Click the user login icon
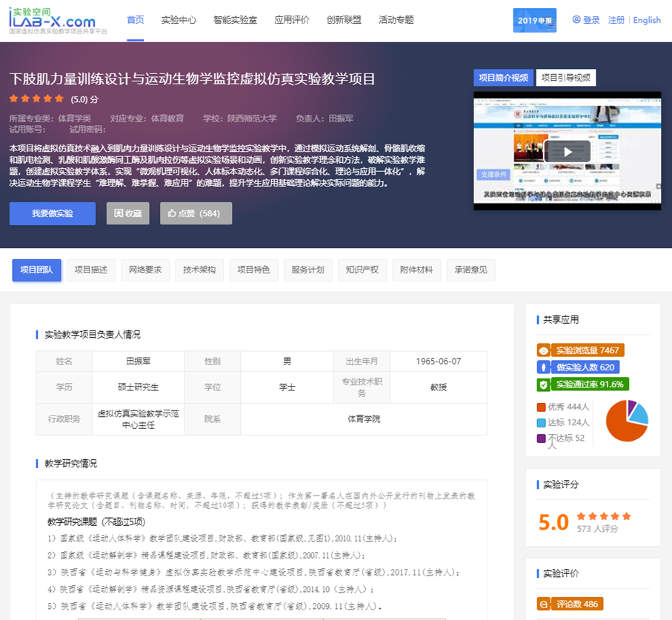 pos(576,20)
